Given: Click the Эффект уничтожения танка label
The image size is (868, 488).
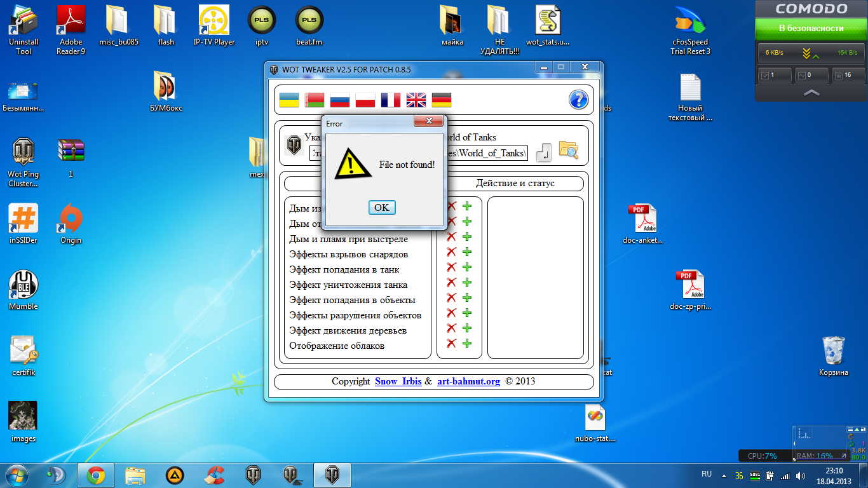Looking at the screenshot, I should (348, 285).
